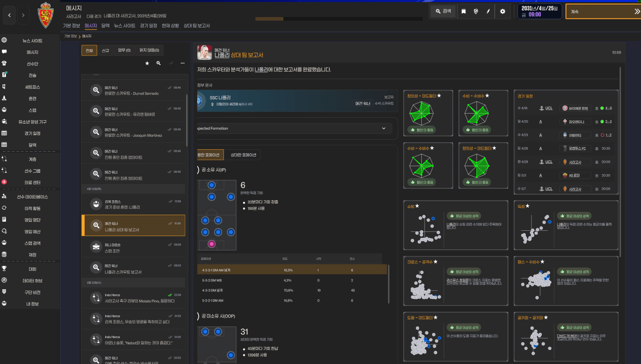This screenshot has width=641, height=364.
Task: Select the 읽지 않음(0) message filter
Action: (x=149, y=50)
